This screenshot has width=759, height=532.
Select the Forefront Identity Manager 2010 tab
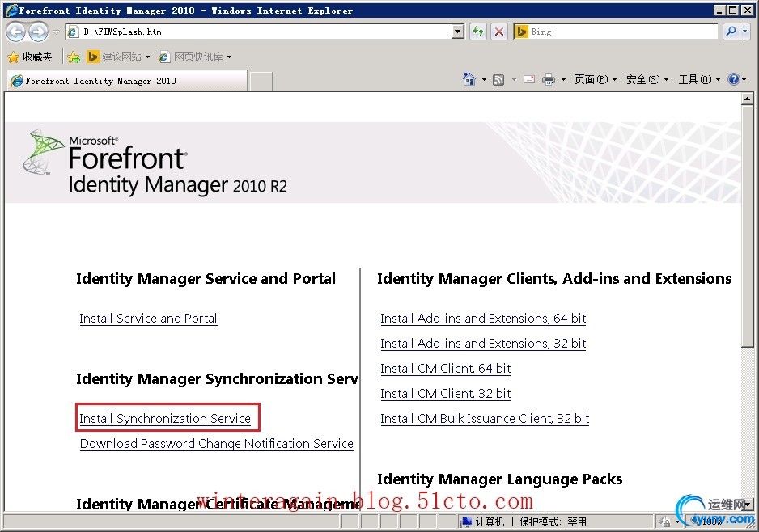click(127, 81)
